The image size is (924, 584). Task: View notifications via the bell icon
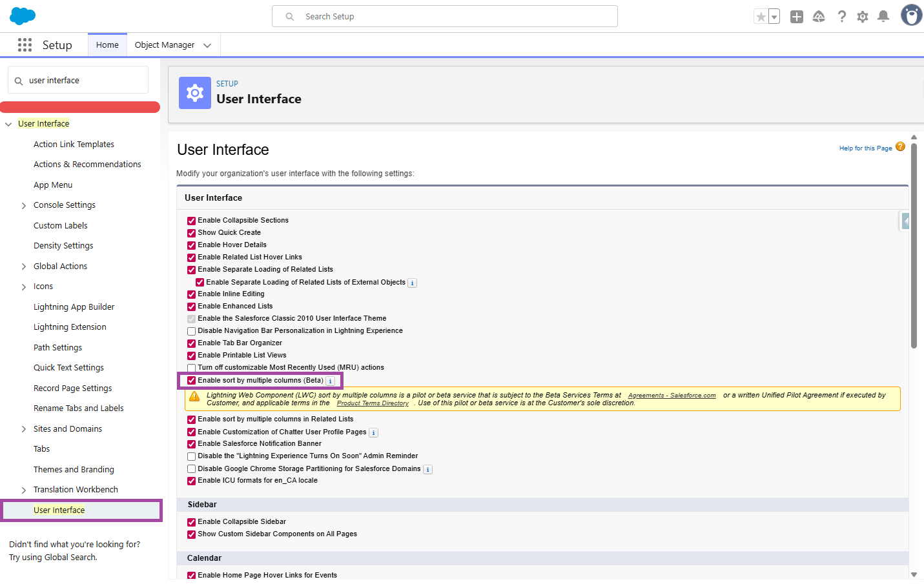[883, 16]
